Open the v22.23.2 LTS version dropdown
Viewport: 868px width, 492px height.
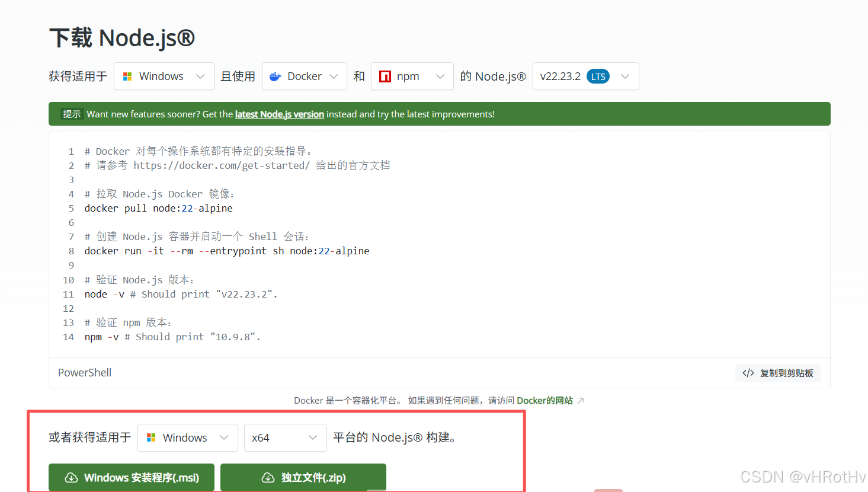585,76
